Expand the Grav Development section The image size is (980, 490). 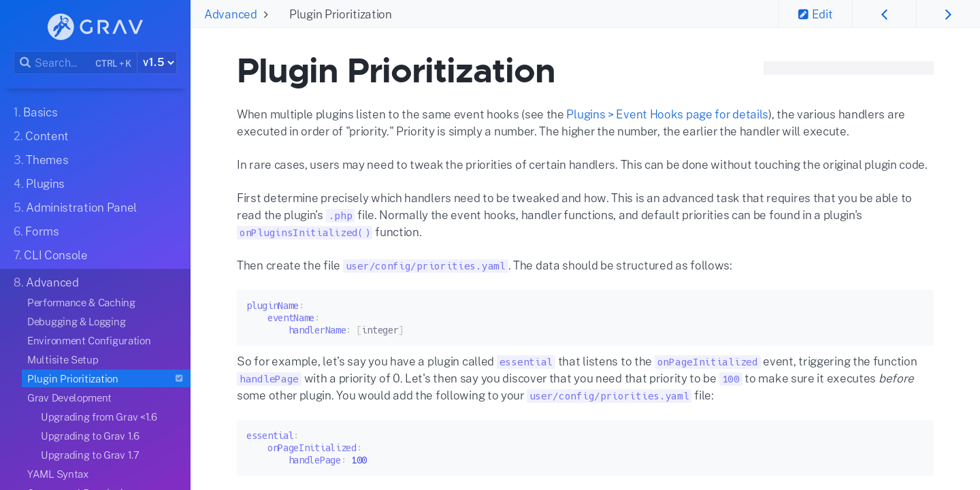(70, 397)
